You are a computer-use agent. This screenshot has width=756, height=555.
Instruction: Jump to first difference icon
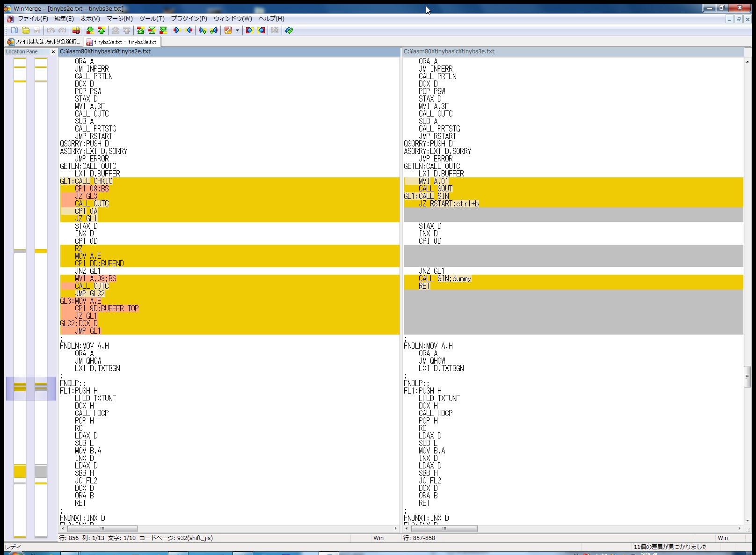point(140,30)
